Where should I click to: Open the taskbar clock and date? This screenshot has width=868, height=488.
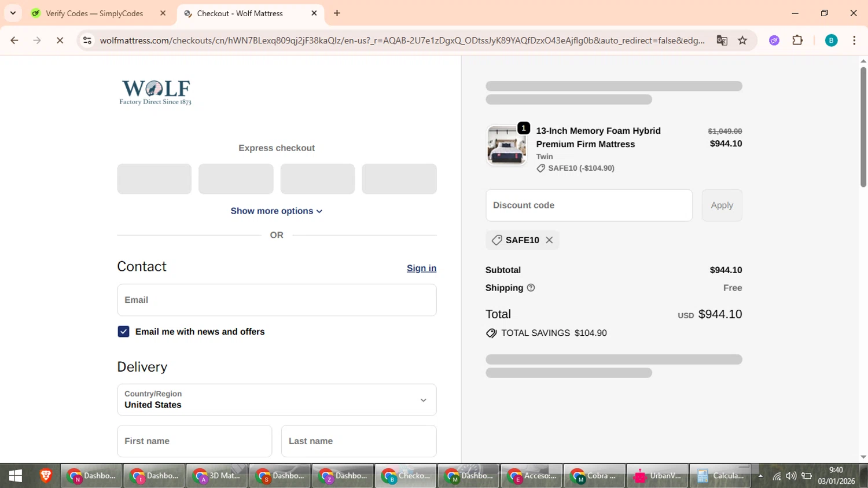coord(836,476)
